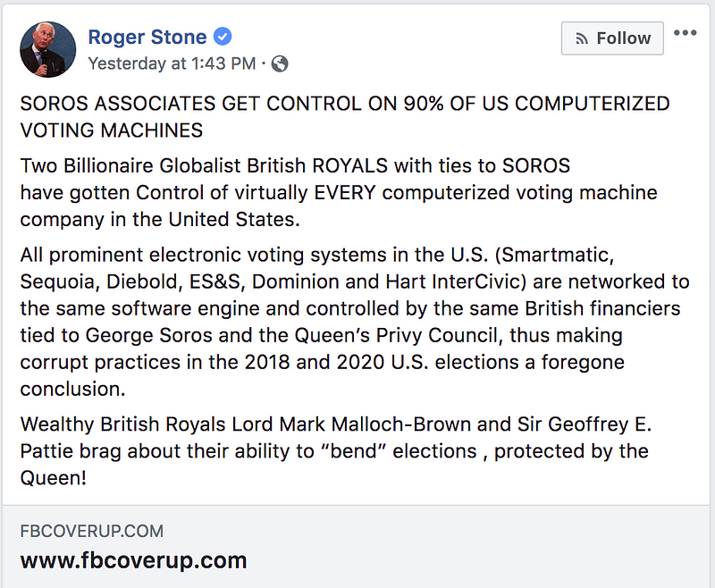Click the SOROS ASSOCIATES headline text

pyautogui.click(x=345, y=117)
